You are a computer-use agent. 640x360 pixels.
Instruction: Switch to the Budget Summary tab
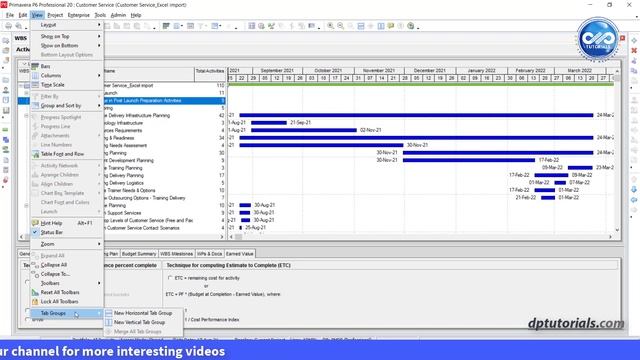click(x=139, y=254)
